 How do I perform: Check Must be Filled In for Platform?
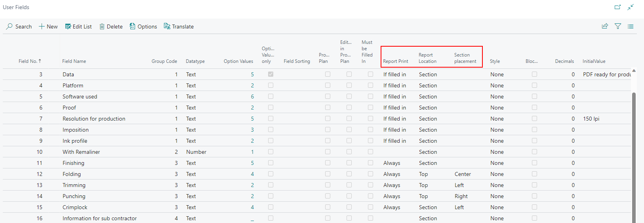(x=370, y=85)
